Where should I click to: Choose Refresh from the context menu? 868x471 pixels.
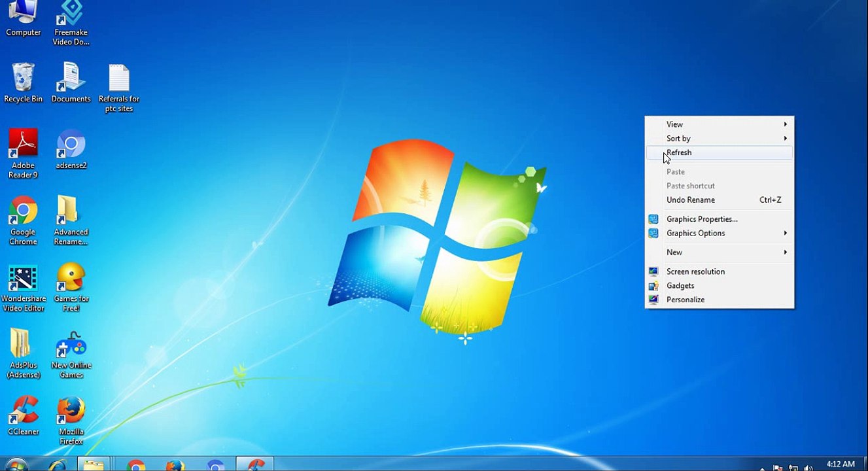coord(720,153)
